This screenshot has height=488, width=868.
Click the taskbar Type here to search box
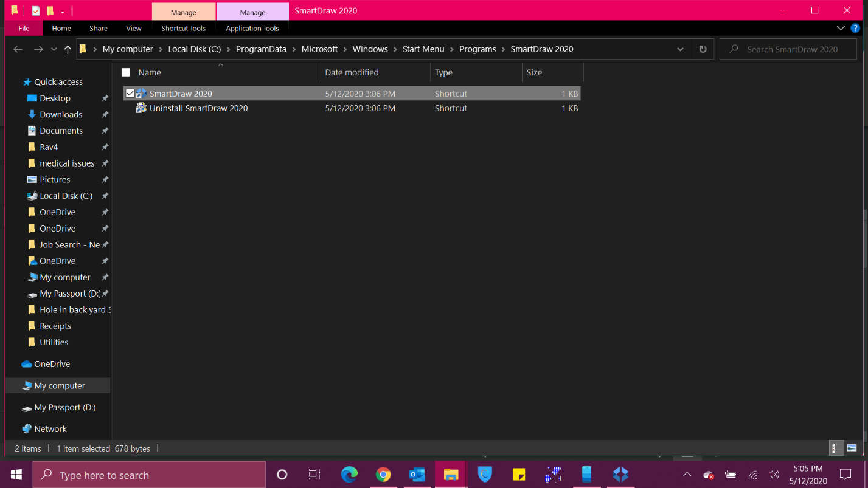(x=149, y=475)
